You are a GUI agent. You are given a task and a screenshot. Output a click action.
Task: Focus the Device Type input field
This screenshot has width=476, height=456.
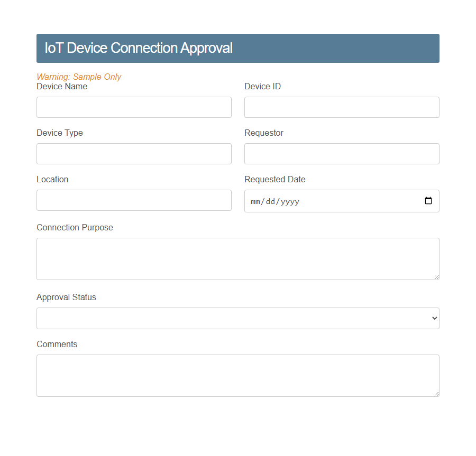(x=134, y=154)
